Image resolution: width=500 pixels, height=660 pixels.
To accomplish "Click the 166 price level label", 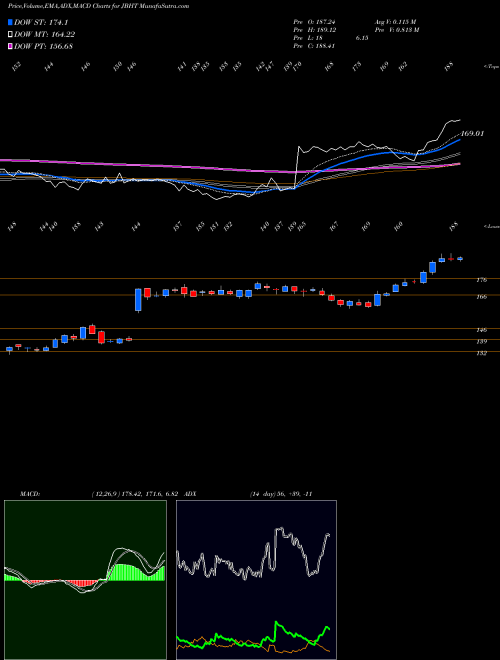I will 482,296.
